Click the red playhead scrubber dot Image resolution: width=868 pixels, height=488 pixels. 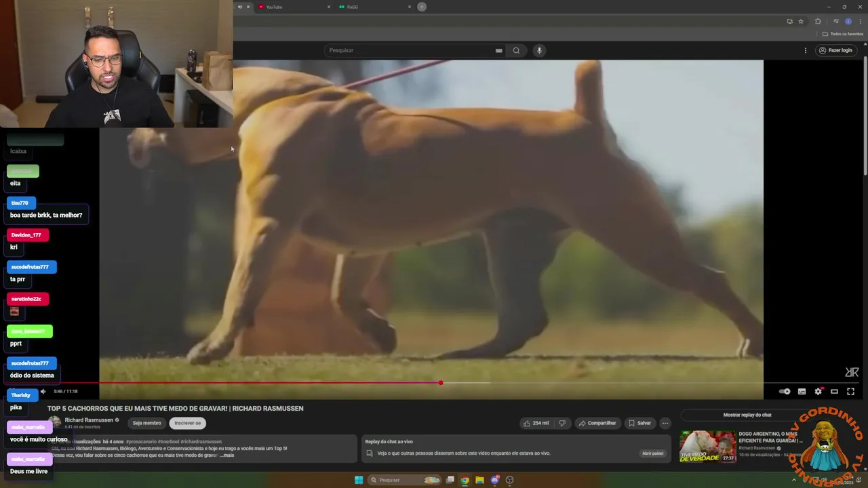pyautogui.click(x=441, y=383)
